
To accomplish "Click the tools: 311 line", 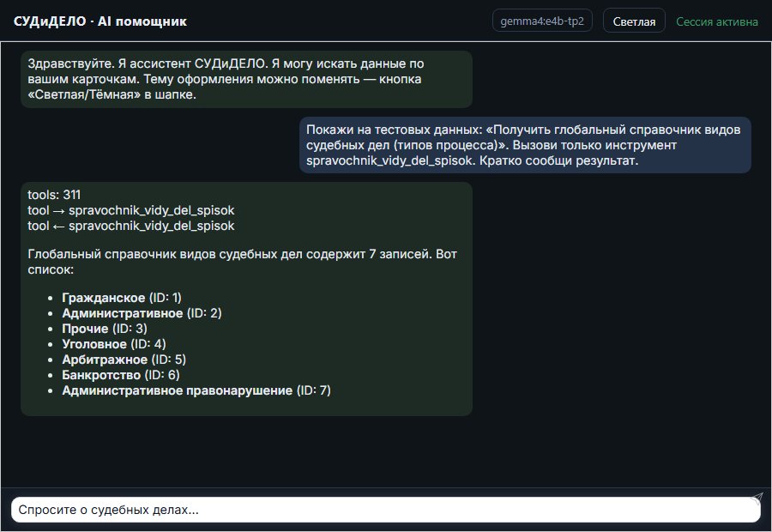I will pyautogui.click(x=54, y=195).
